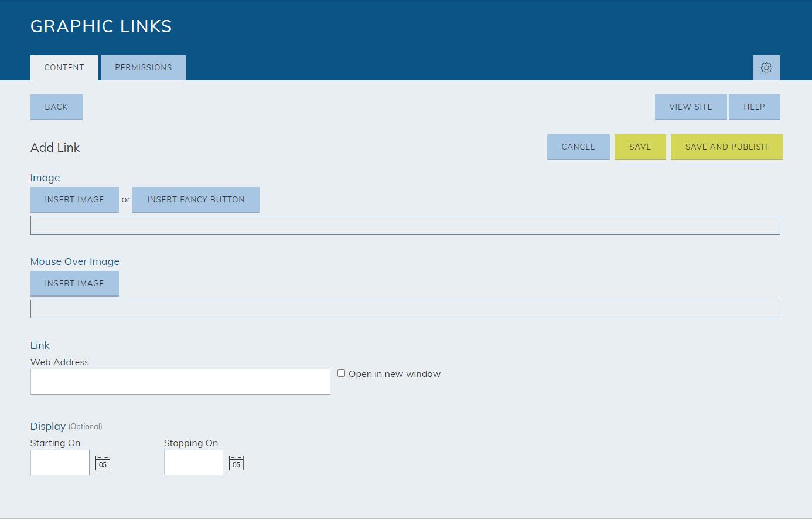Click Save and Publish

[x=726, y=147]
